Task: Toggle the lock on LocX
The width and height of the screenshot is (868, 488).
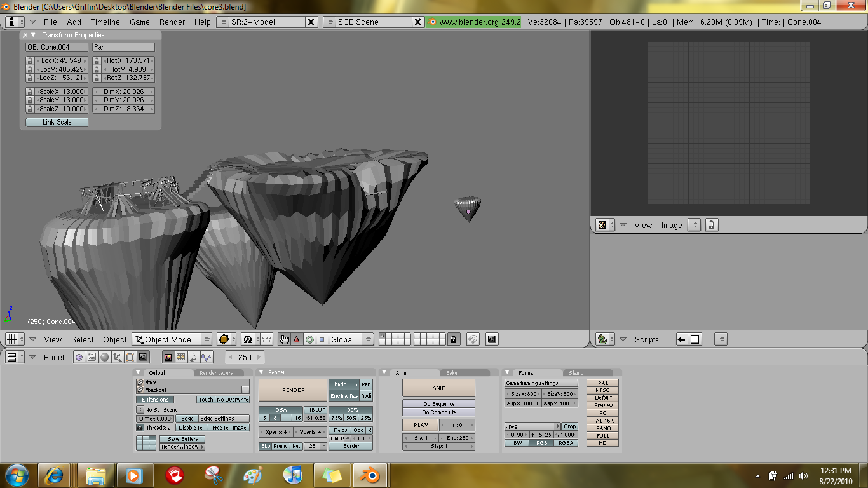Action: click(29, 60)
